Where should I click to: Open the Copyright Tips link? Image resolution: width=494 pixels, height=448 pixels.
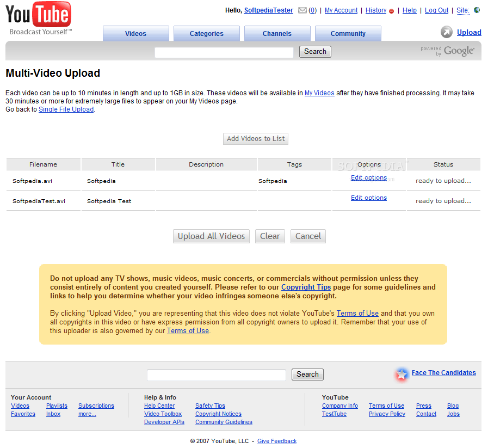pos(306,287)
